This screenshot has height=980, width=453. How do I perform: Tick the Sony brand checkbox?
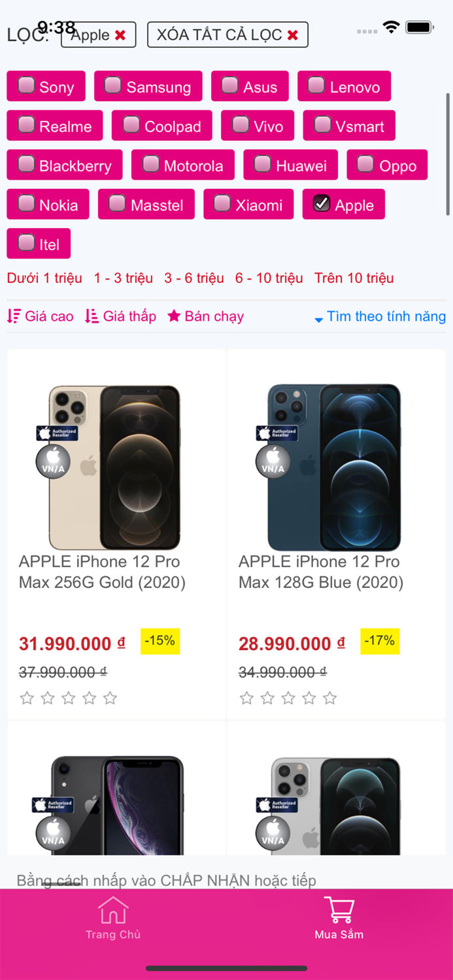(x=26, y=85)
